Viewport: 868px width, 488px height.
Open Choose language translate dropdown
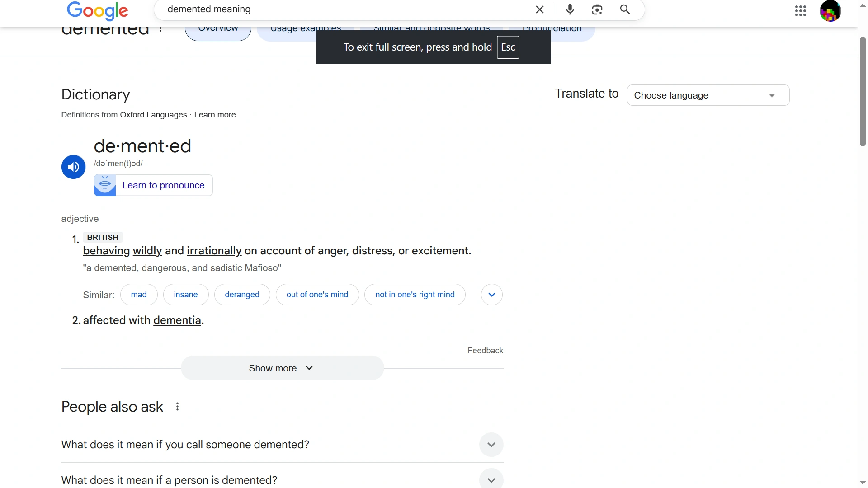click(708, 95)
